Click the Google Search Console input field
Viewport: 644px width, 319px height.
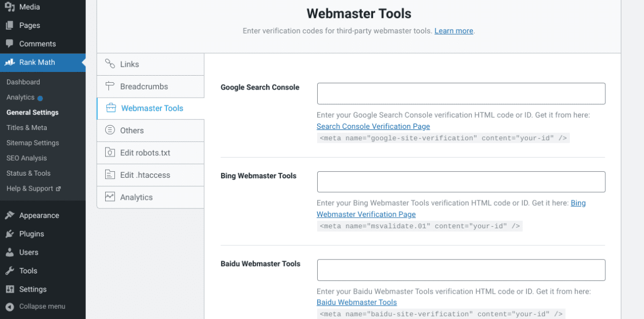click(460, 93)
